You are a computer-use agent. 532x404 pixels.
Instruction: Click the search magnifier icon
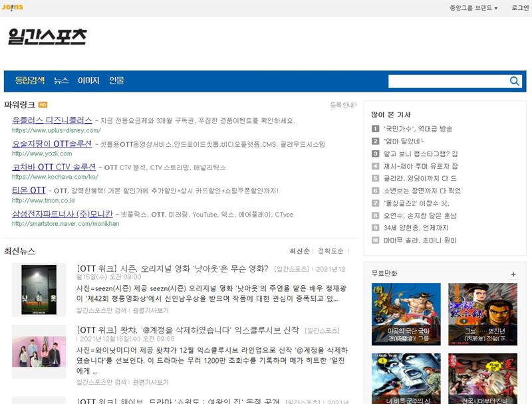tap(515, 81)
